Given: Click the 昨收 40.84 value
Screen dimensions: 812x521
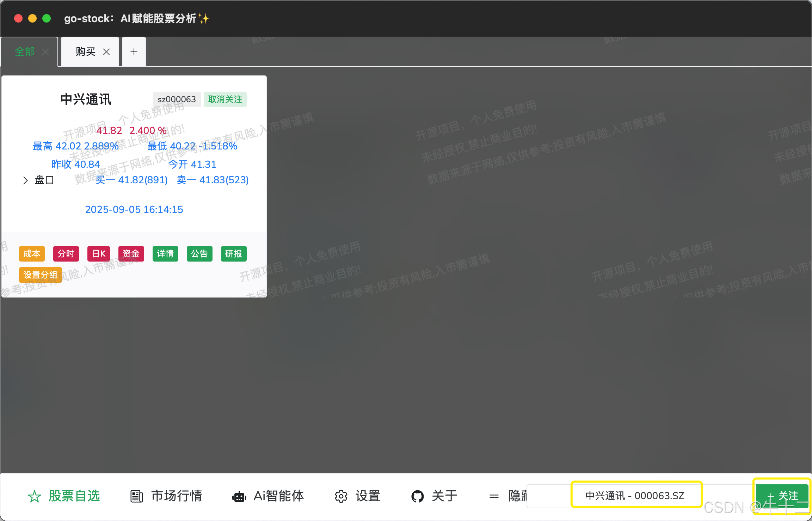Looking at the screenshot, I should 76,164.
